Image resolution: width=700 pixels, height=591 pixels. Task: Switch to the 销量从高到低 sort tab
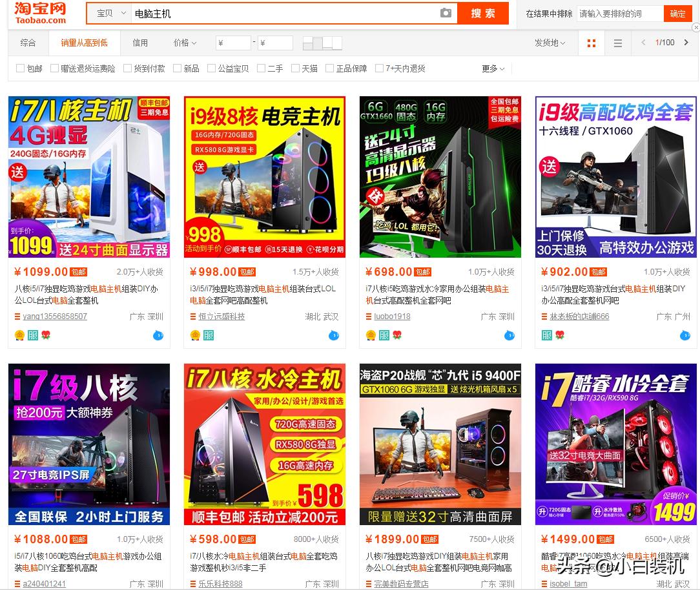point(85,43)
